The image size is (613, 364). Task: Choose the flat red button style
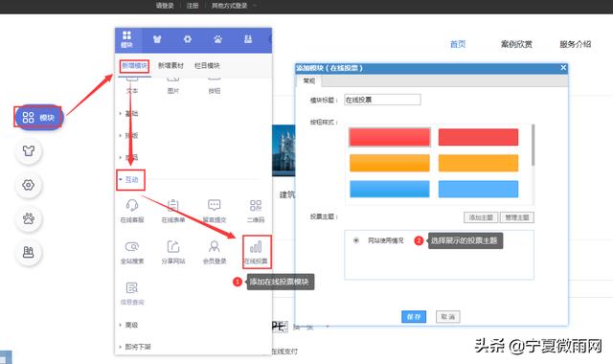(478, 137)
